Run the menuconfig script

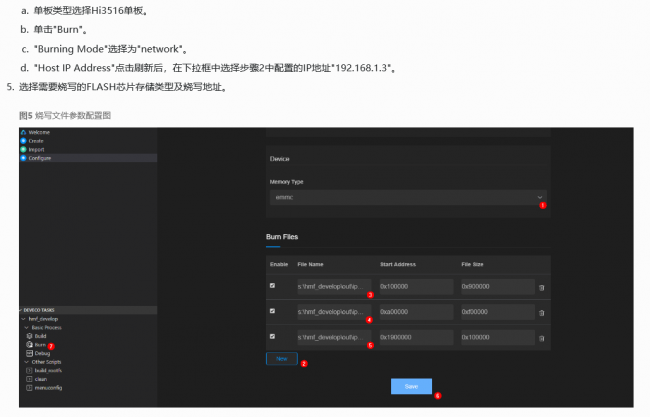coord(48,388)
